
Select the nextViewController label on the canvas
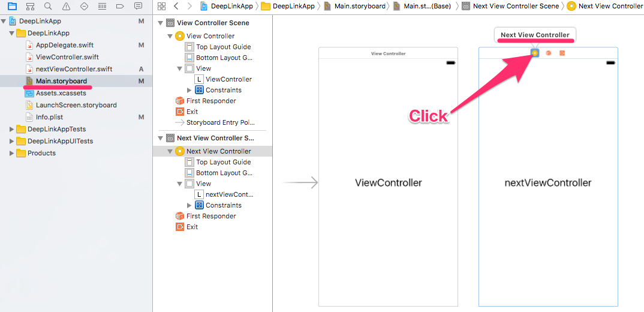tap(548, 183)
